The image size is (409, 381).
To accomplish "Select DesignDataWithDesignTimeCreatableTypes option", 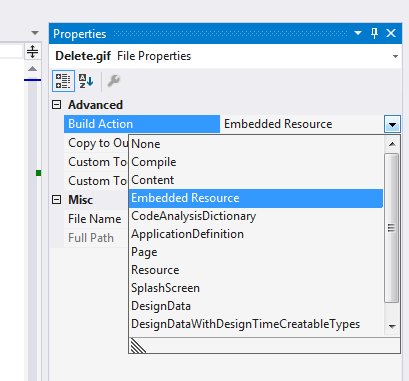I will [256, 324].
